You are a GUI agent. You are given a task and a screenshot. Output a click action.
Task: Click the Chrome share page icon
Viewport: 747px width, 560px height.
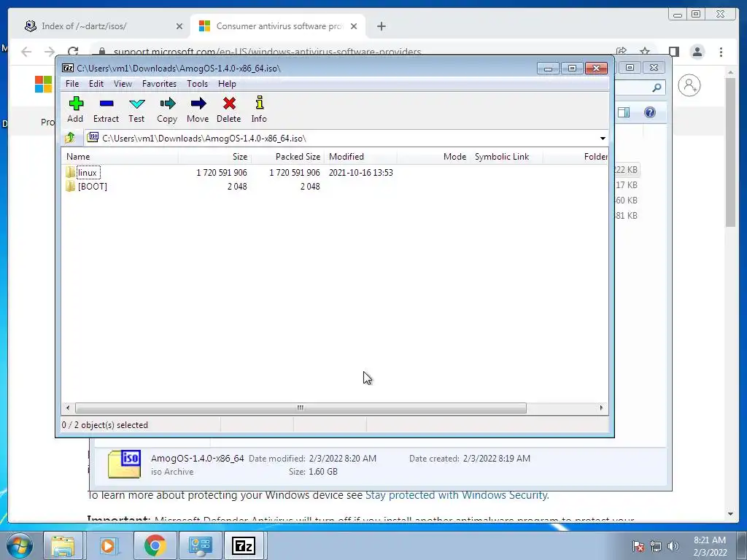[x=622, y=52]
